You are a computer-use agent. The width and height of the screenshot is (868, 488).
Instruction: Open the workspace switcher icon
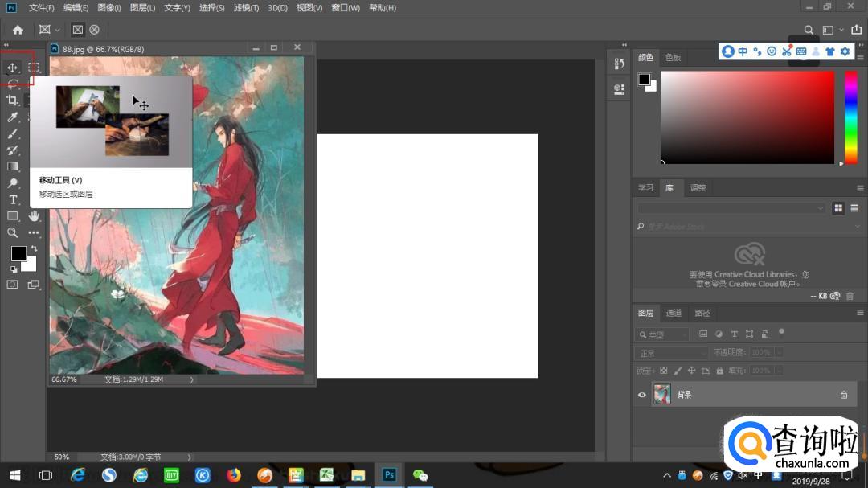[828, 30]
